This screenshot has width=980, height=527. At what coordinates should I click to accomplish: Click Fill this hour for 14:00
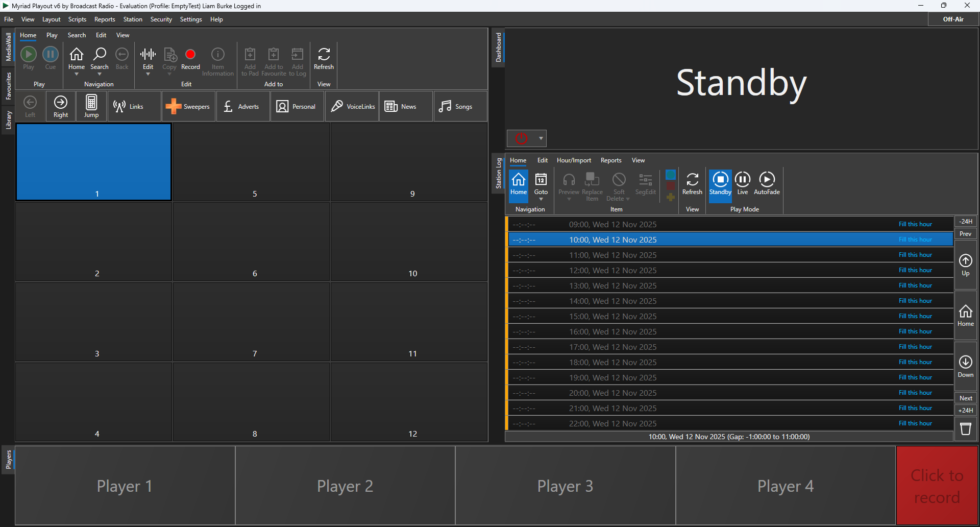pyautogui.click(x=915, y=301)
